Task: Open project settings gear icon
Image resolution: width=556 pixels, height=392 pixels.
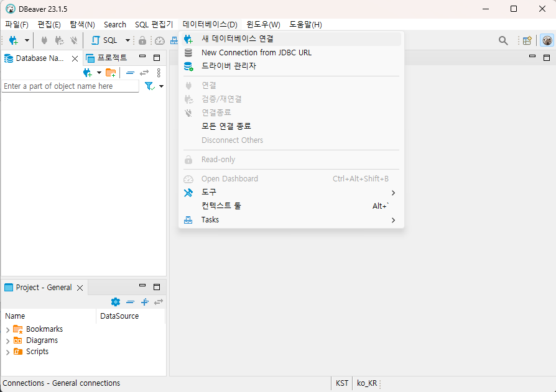Action: [x=115, y=302]
